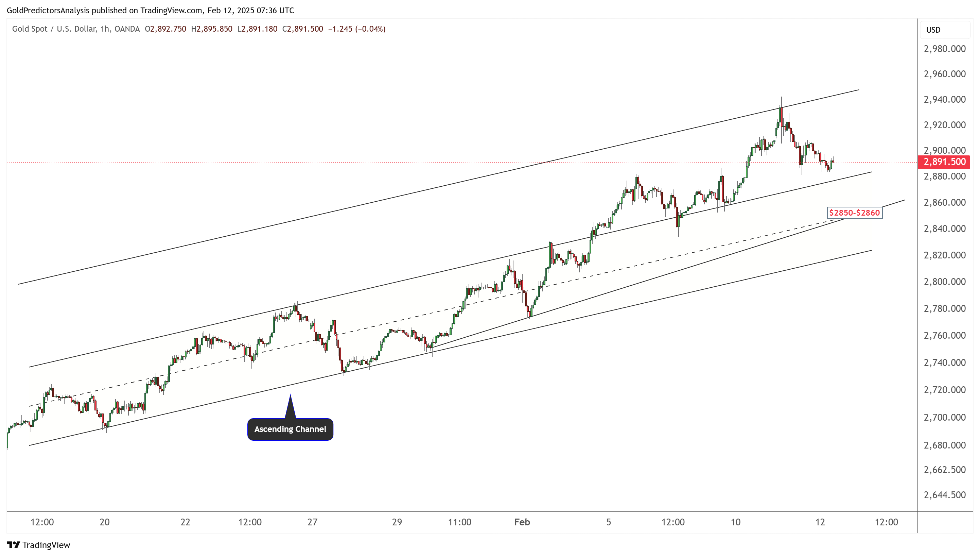Screen dimensions: 980x557
Task: Click the 2,980.000 price scale label
Action: (944, 49)
